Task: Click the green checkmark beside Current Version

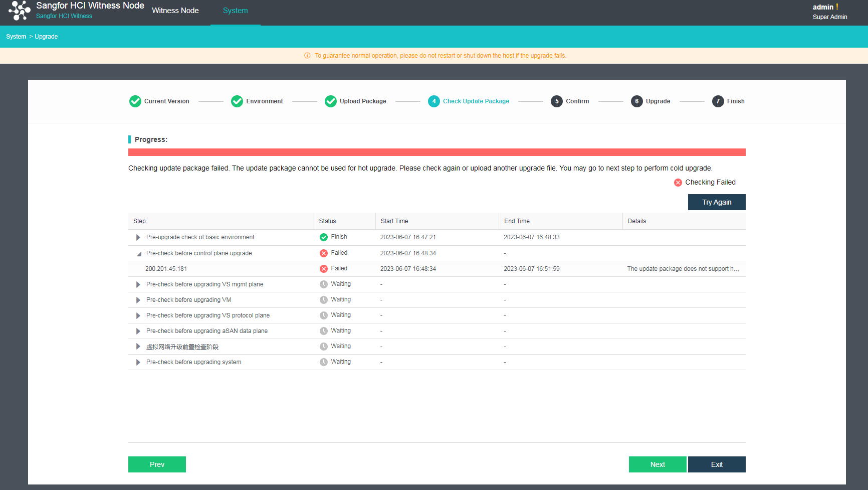Action: pos(135,101)
